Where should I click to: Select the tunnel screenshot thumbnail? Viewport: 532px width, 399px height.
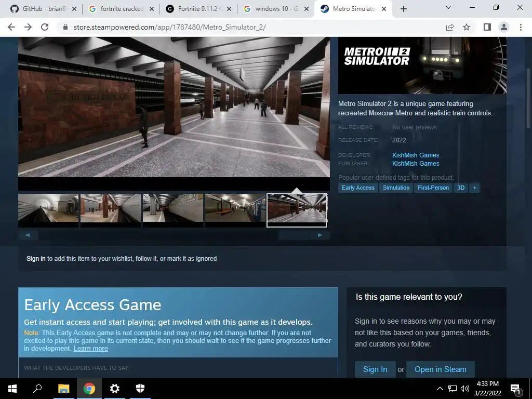click(48, 210)
